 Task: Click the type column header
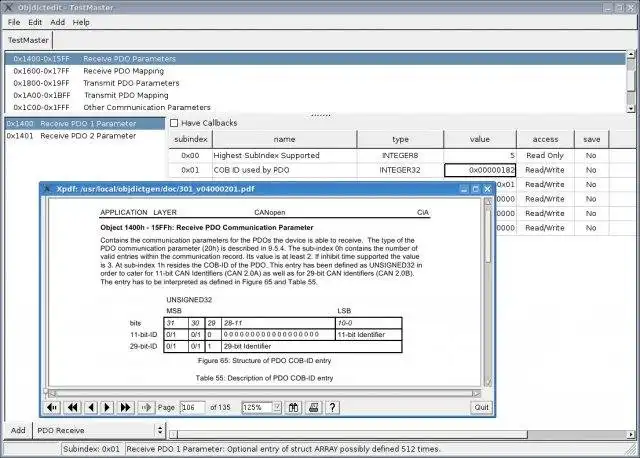click(x=400, y=139)
